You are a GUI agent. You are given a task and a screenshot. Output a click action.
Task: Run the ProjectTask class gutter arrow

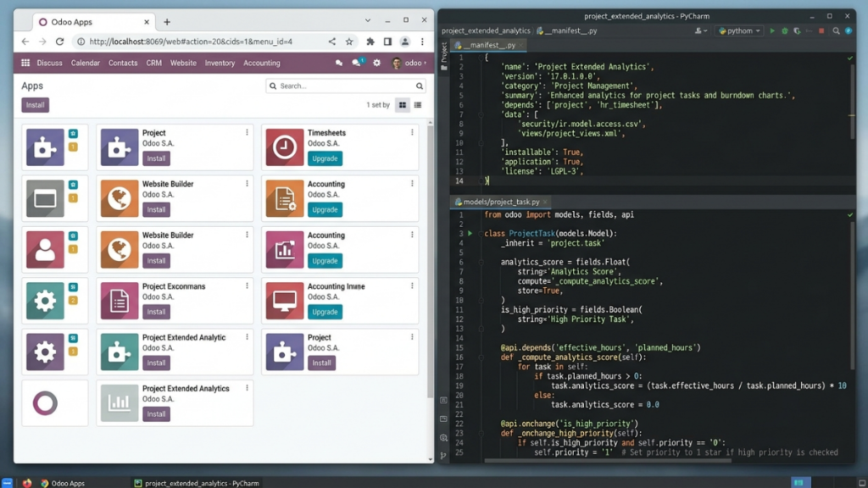pos(470,234)
